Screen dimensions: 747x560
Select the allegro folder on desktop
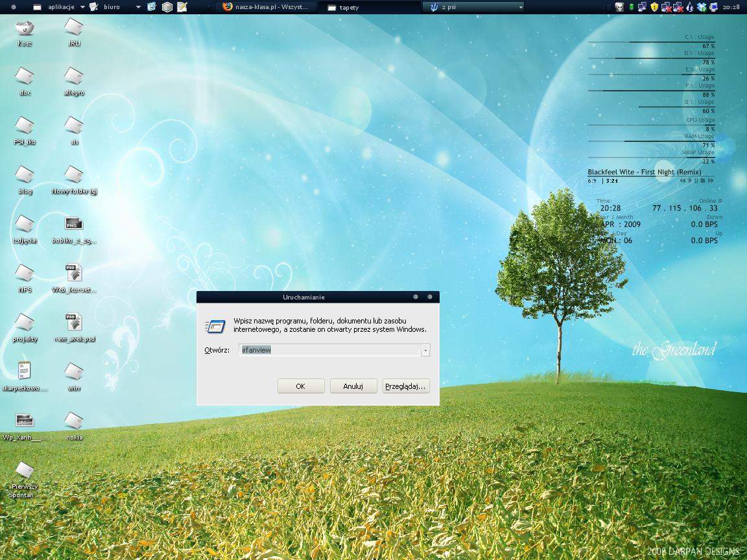click(x=74, y=76)
